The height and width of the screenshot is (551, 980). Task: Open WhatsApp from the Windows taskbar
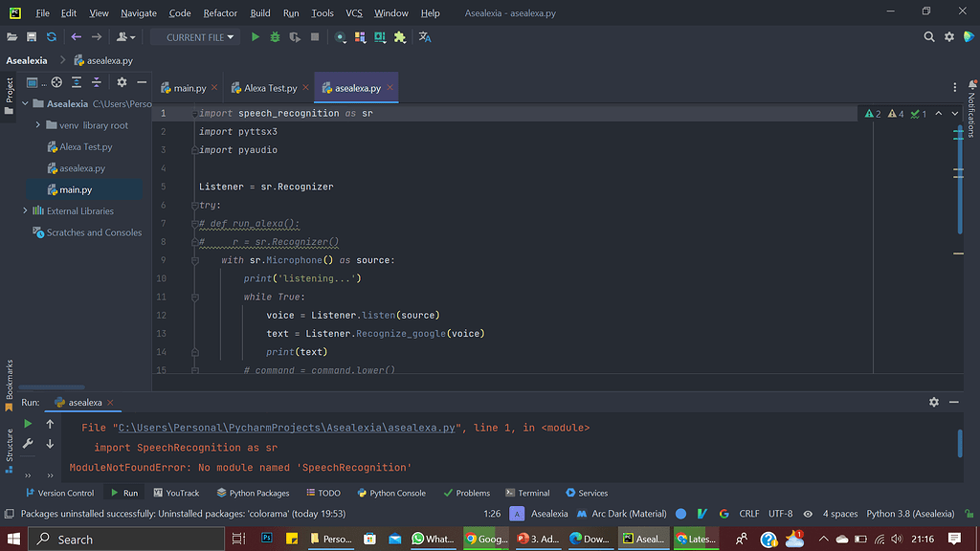pos(433,539)
